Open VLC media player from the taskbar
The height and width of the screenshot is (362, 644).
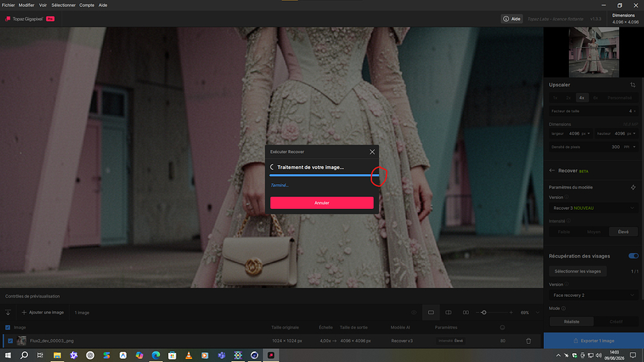click(189, 355)
